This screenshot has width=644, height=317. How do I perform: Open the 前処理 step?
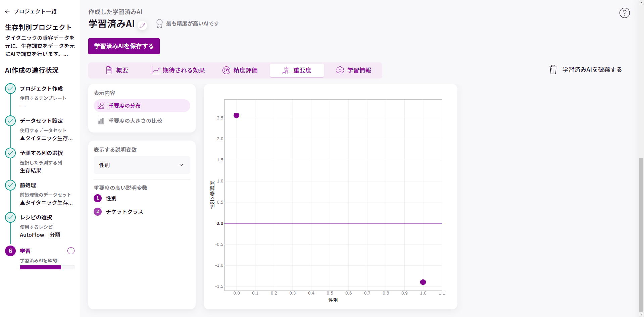(28, 185)
